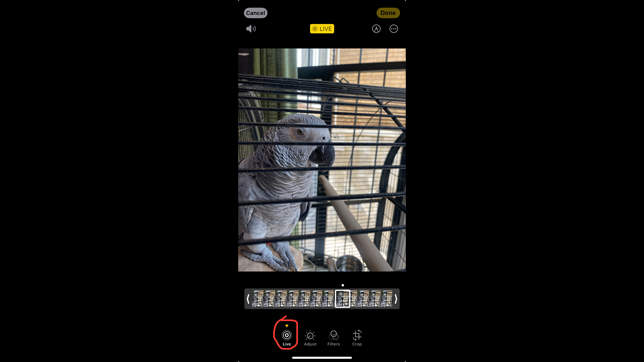Expand left arrow for earlier frames
The image size is (644, 362).
[248, 299]
